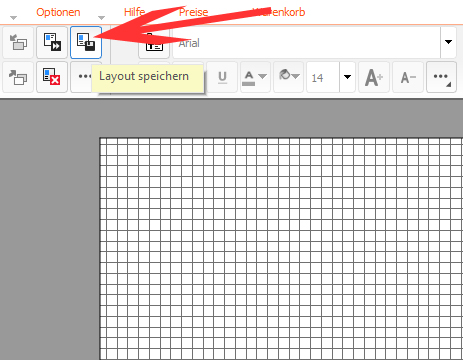Click the font size input showing 14
Screen dimensions: 463x360
click(323, 77)
